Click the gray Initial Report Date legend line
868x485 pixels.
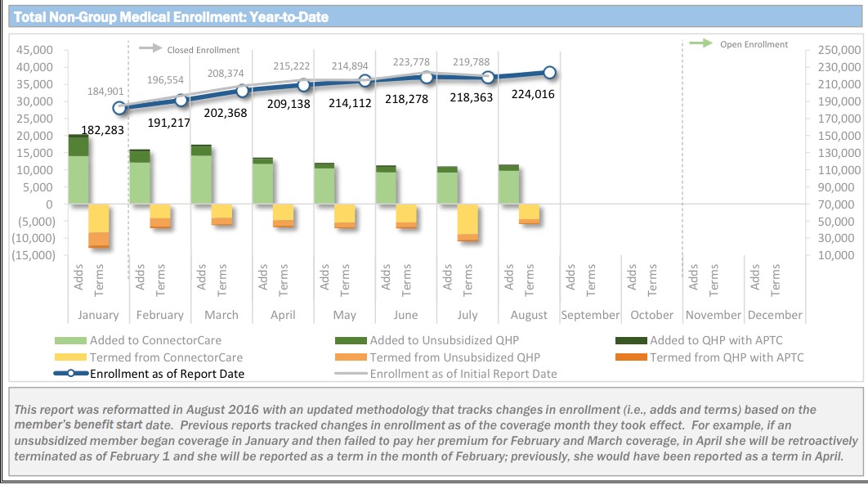click(351, 374)
